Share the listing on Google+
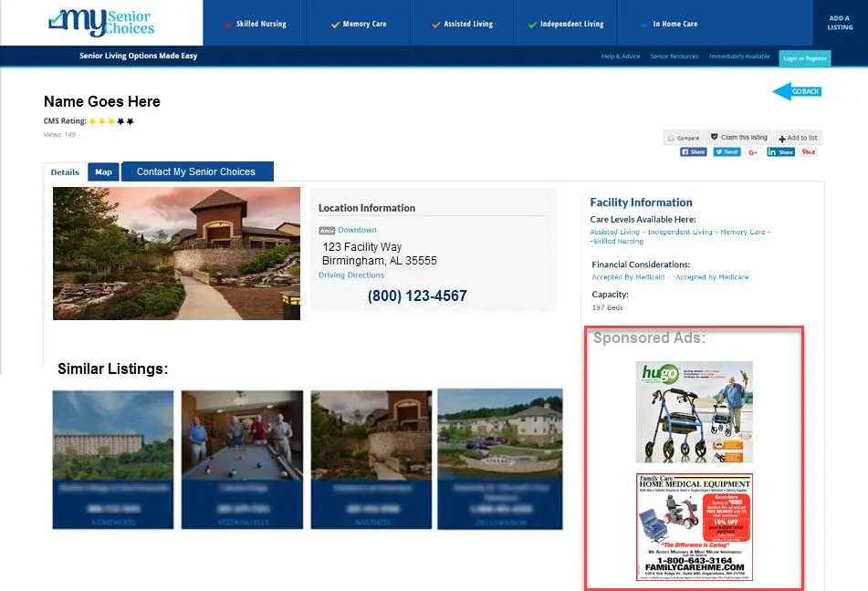The height and width of the screenshot is (591, 868). (752, 151)
